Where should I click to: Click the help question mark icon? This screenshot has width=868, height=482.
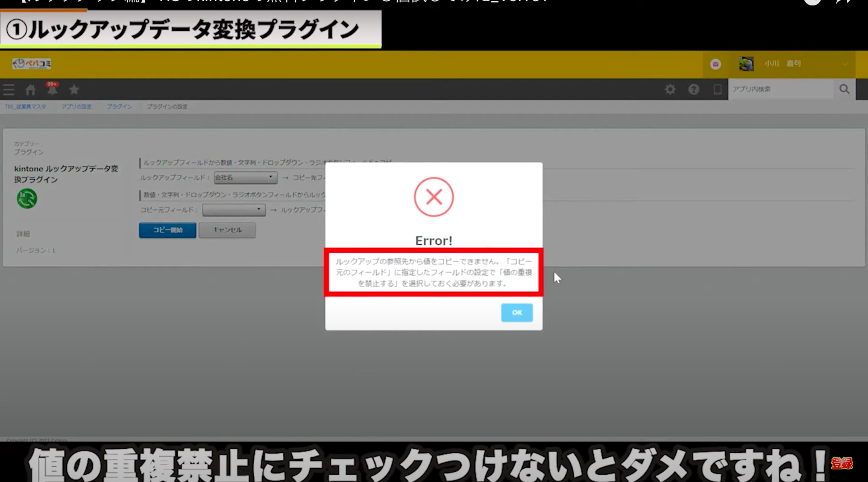[x=694, y=89]
